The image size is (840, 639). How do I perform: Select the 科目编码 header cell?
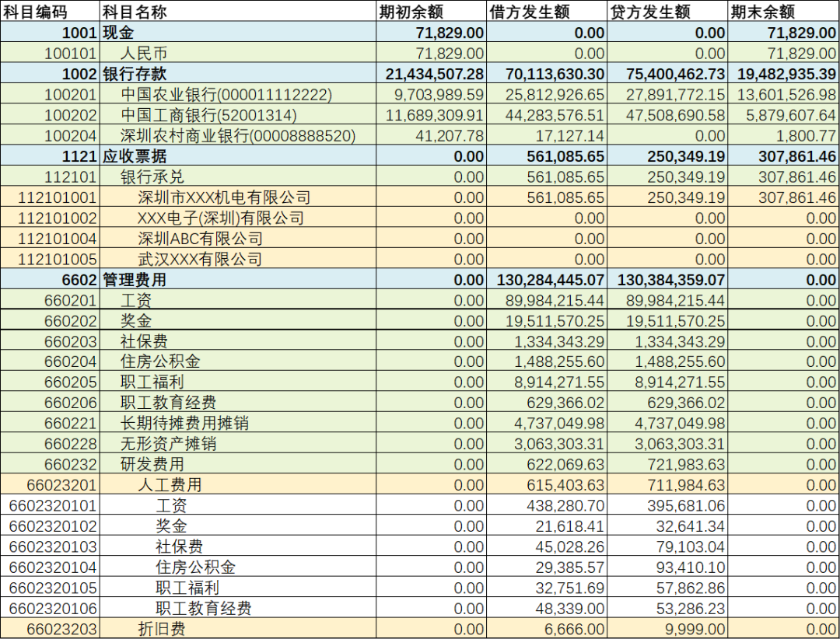(50, 11)
